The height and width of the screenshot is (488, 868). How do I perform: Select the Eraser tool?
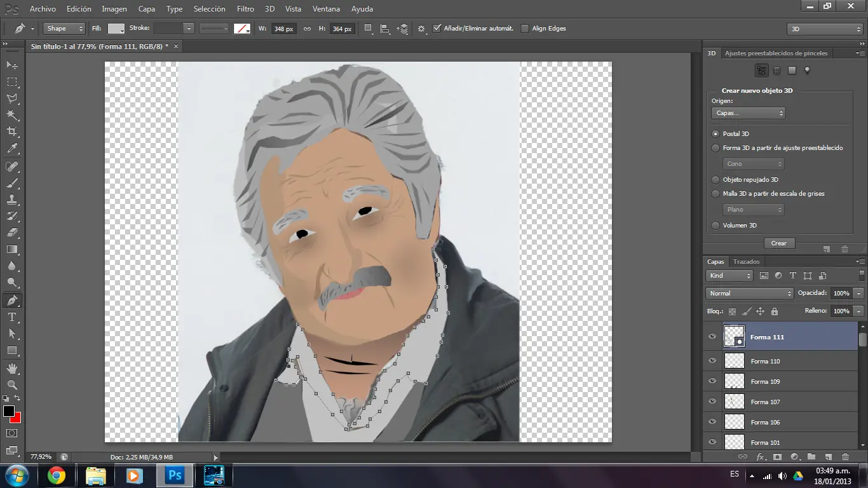[12, 233]
